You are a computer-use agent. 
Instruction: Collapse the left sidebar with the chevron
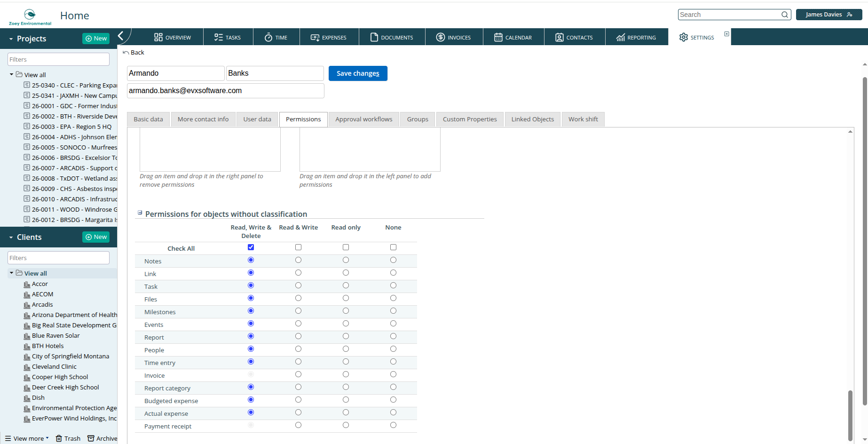[x=121, y=36]
